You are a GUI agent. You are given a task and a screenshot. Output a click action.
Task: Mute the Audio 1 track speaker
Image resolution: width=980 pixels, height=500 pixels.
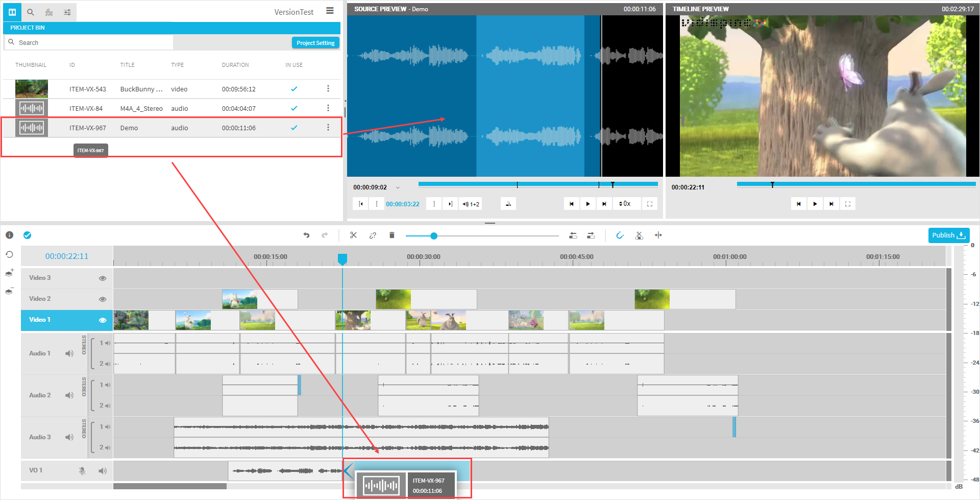coord(69,353)
